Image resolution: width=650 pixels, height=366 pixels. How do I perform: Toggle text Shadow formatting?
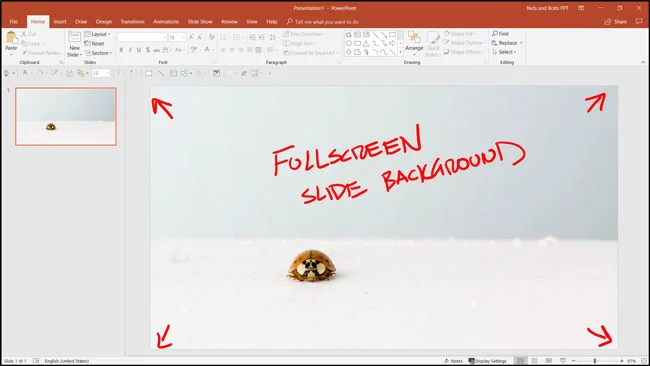pos(148,50)
